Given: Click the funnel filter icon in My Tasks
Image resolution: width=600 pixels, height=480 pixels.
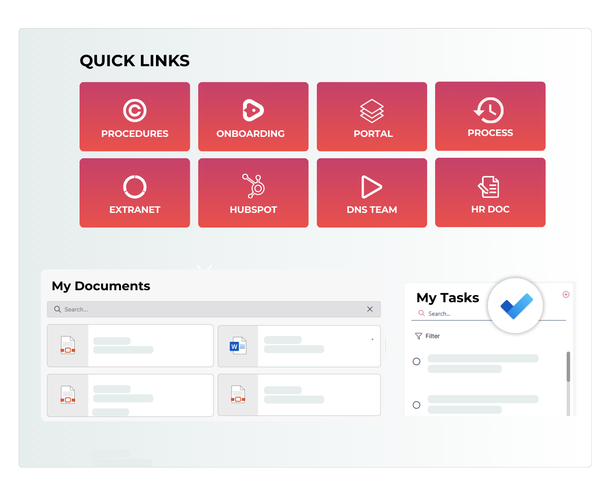Looking at the screenshot, I should pos(419,336).
